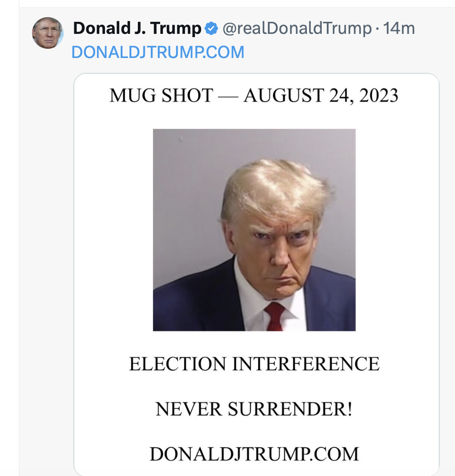Image resolution: width=455 pixels, height=476 pixels.
Task: Click the MUG SHOT — AUGUST 24, 2023 heading
Action: (x=254, y=95)
